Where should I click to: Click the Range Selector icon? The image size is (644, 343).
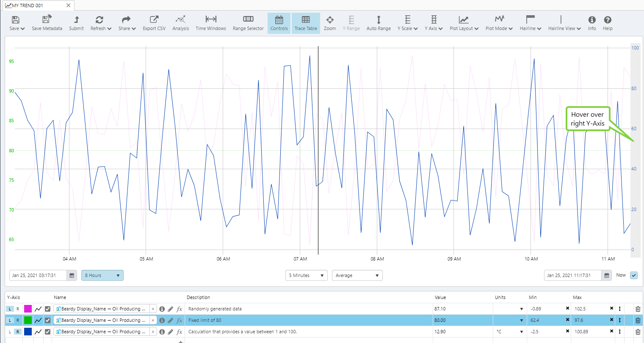pyautogui.click(x=248, y=23)
